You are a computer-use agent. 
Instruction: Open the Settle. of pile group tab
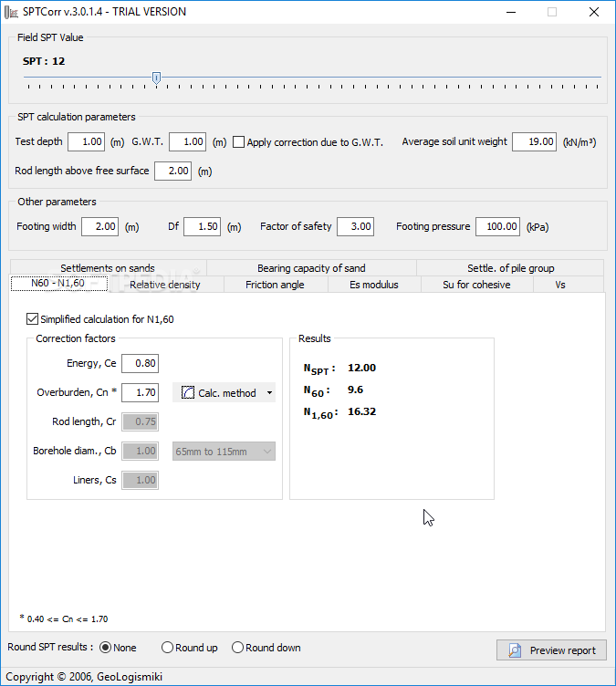point(510,268)
